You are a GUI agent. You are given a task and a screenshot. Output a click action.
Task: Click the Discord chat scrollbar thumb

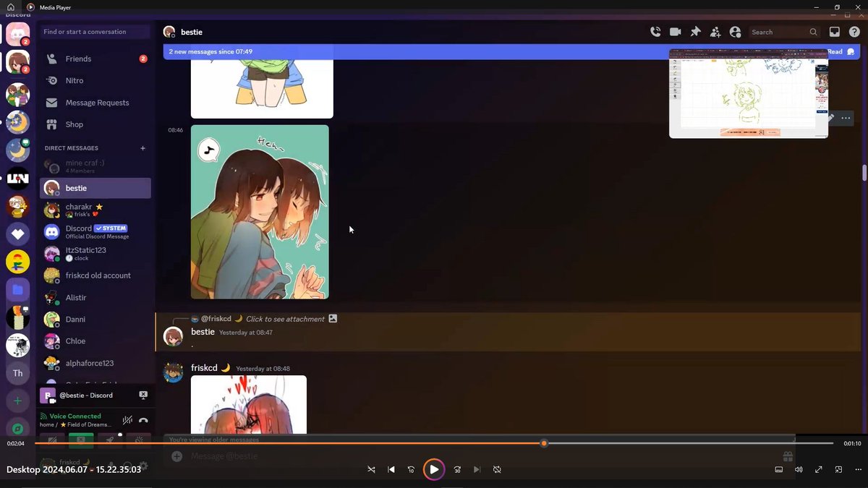coord(864,173)
